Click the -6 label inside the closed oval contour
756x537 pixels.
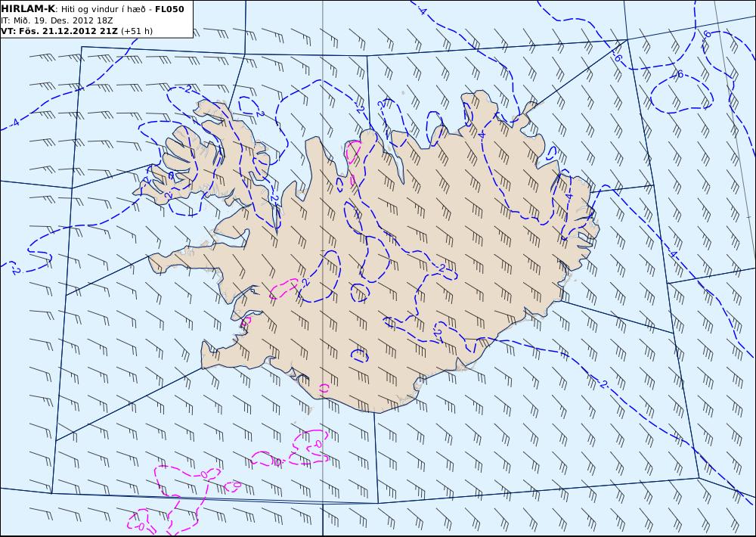pyautogui.click(x=679, y=74)
